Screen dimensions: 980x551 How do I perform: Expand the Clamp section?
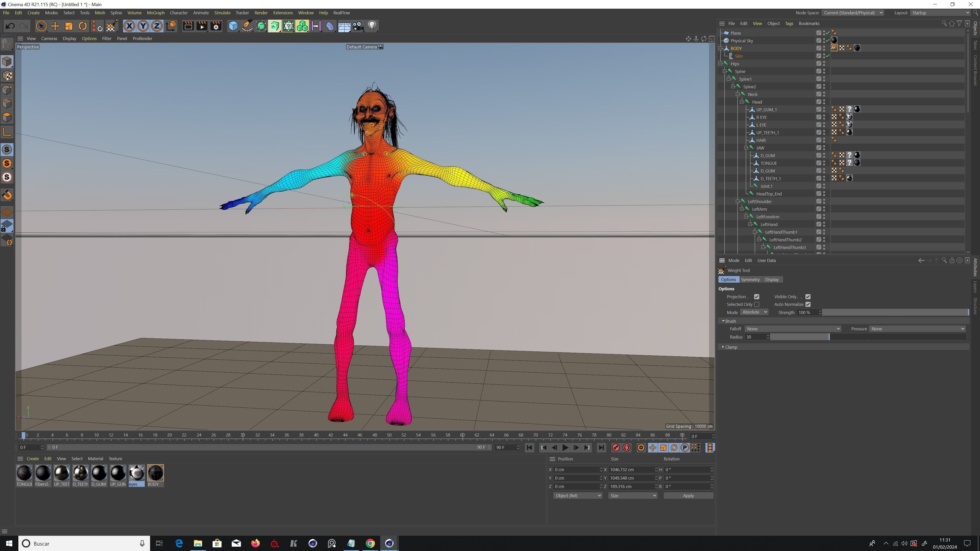click(723, 347)
